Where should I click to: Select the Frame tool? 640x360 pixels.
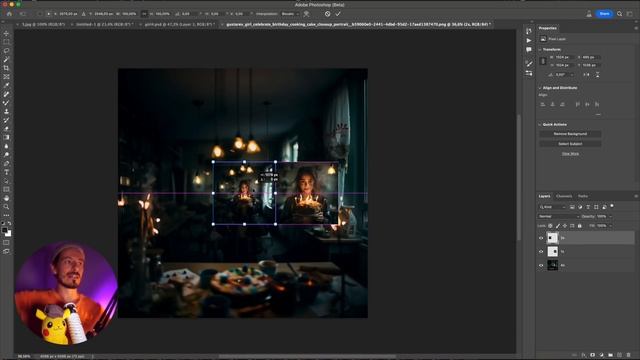[6, 77]
